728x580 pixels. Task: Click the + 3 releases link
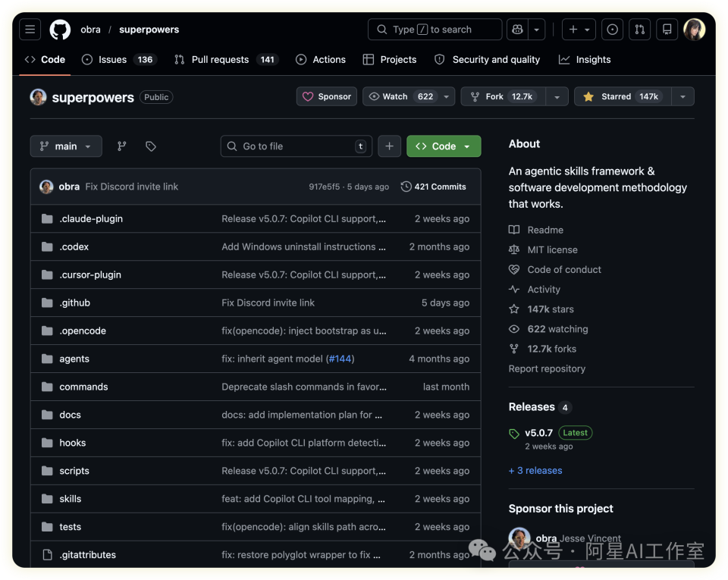(x=535, y=471)
